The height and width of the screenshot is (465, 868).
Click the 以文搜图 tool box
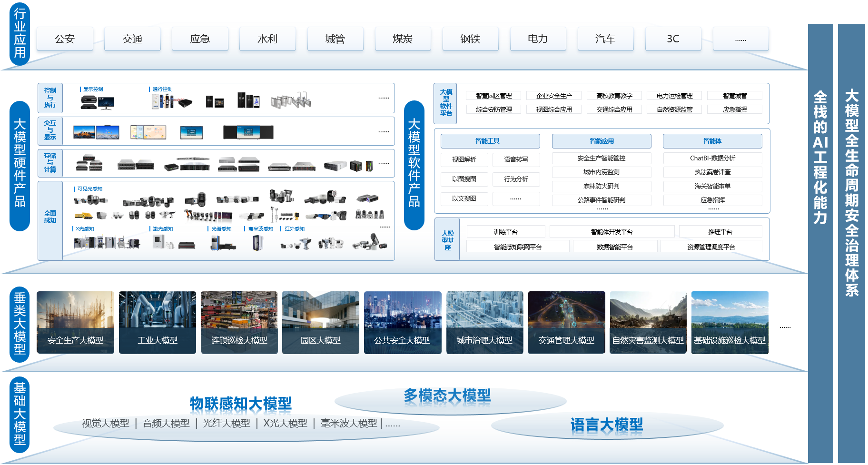464,198
